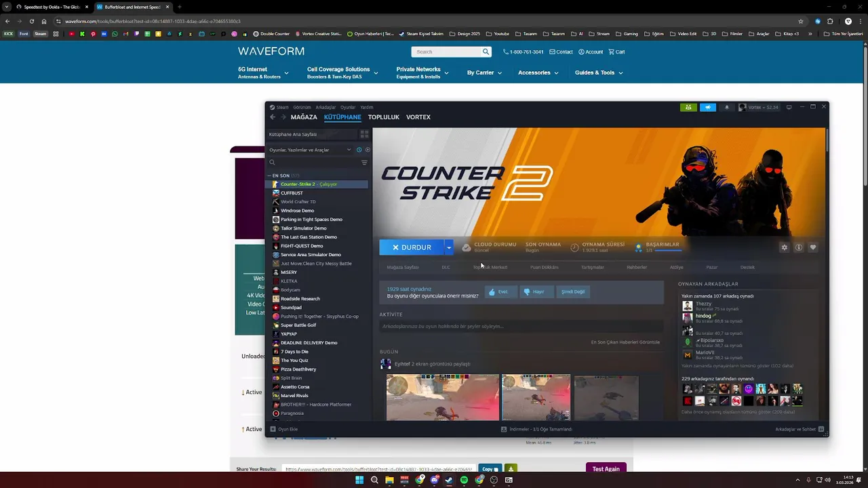The width and height of the screenshot is (868, 488).
Task: Filter library by ready-to-play icon
Action: (368, 150)
